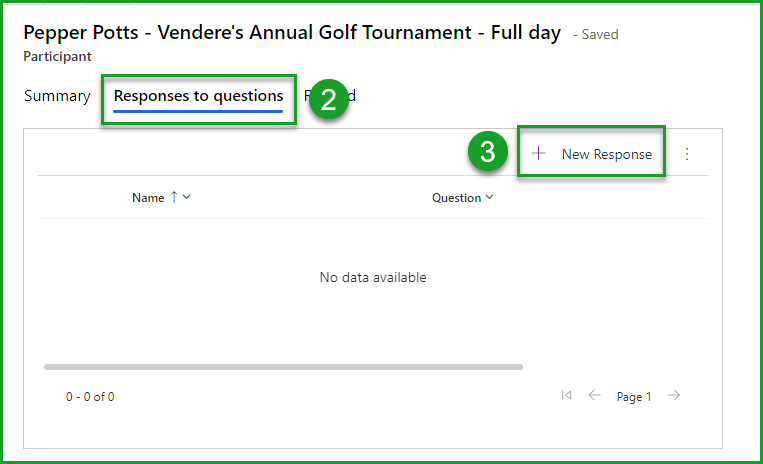Click the Name column header text
The image size is (763, 464).
pyautogui.click(x=148, y=198)
